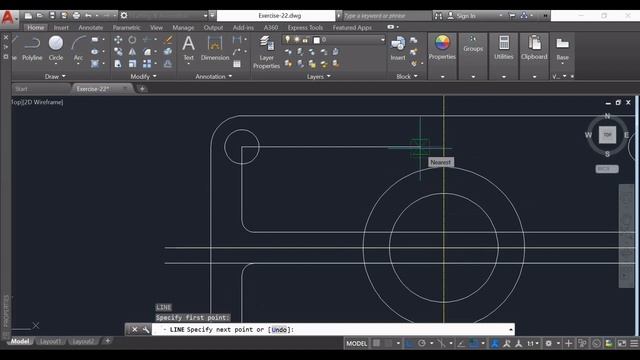Click the command line customize wrench icon

tap(146, 329)
